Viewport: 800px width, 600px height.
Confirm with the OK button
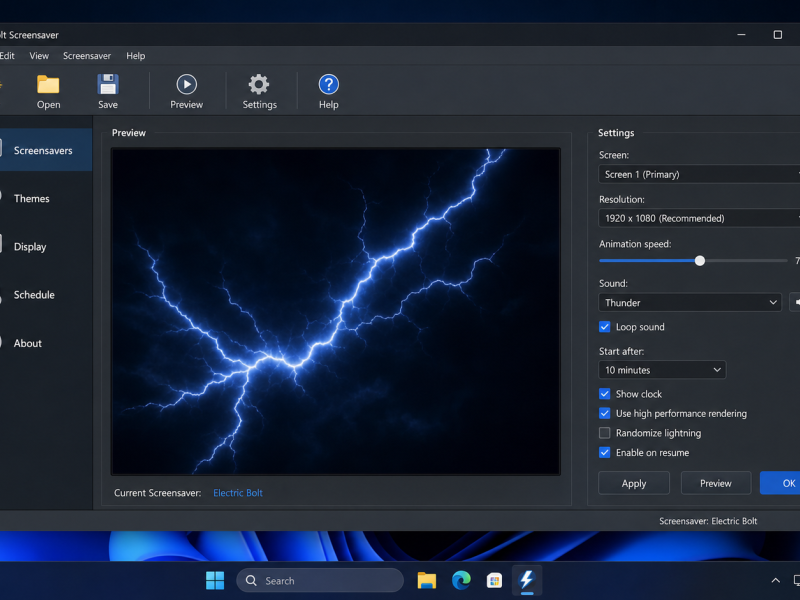coord(781,483)
